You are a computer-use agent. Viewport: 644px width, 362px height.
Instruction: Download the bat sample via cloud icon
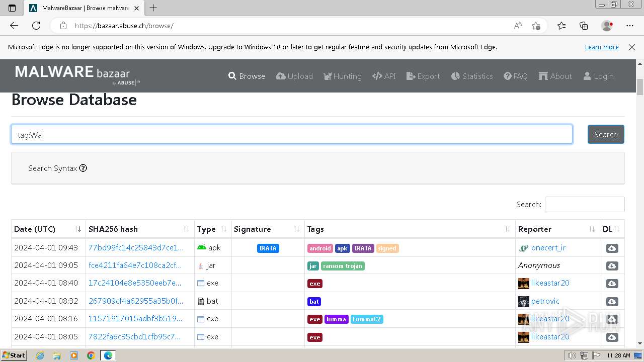612,302
